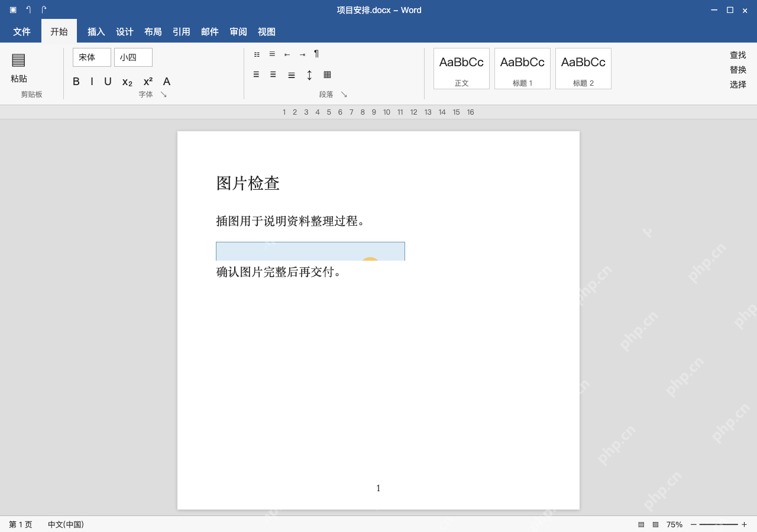Click the save icon in the title bar
This screenshot has width=757, height=532.
pos(13,9)
